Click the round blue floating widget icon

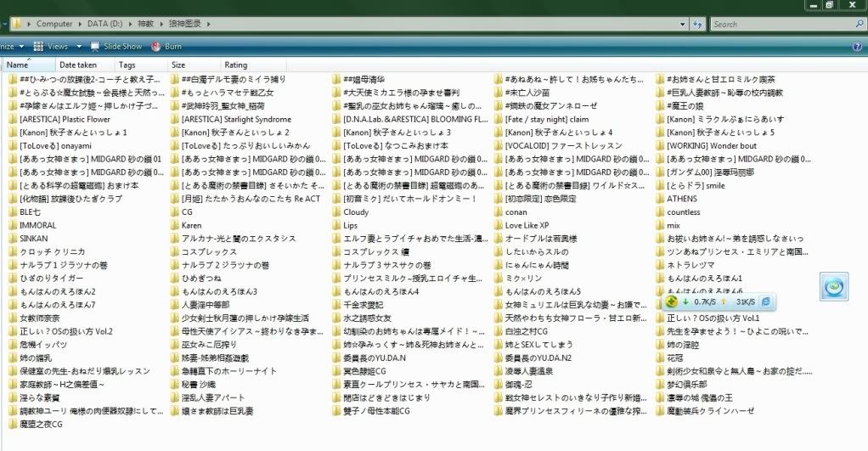point(834,286)
